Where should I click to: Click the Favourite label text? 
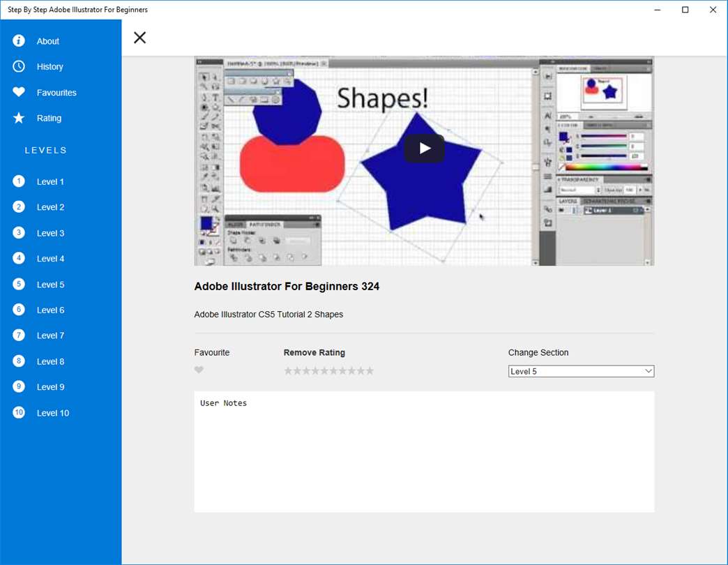point(212,352)
